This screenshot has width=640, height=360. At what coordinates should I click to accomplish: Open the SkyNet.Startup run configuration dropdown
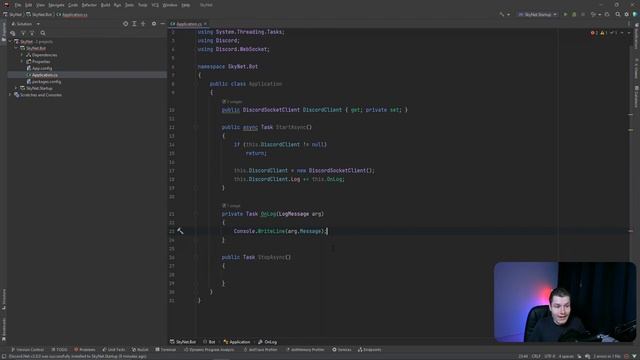(538, 15)
